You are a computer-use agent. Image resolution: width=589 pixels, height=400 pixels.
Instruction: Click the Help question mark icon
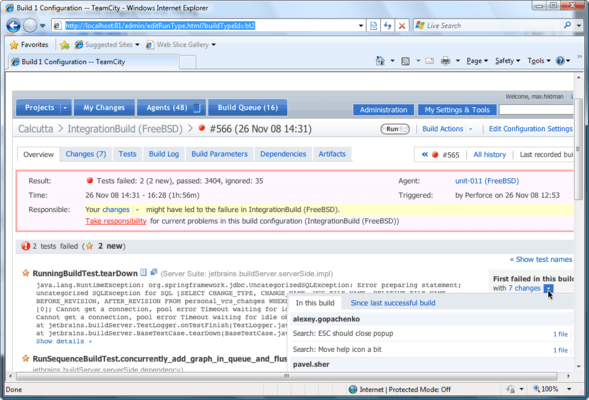560,61
